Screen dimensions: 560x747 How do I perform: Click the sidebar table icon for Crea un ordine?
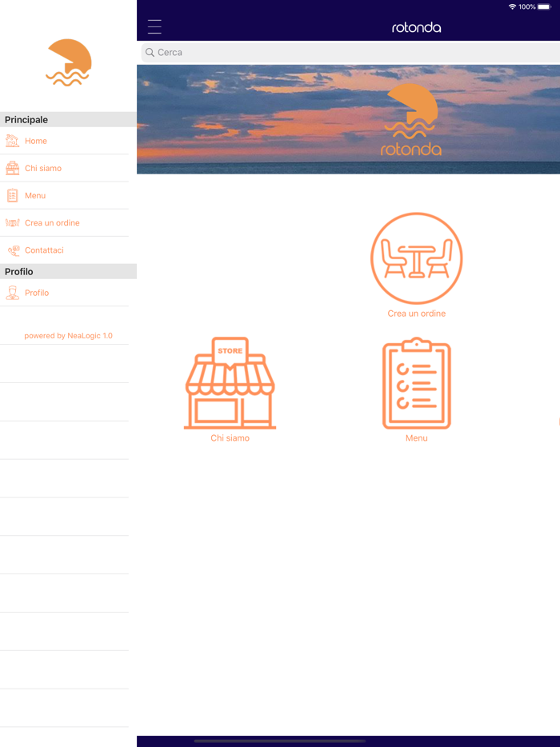(12, 222)
